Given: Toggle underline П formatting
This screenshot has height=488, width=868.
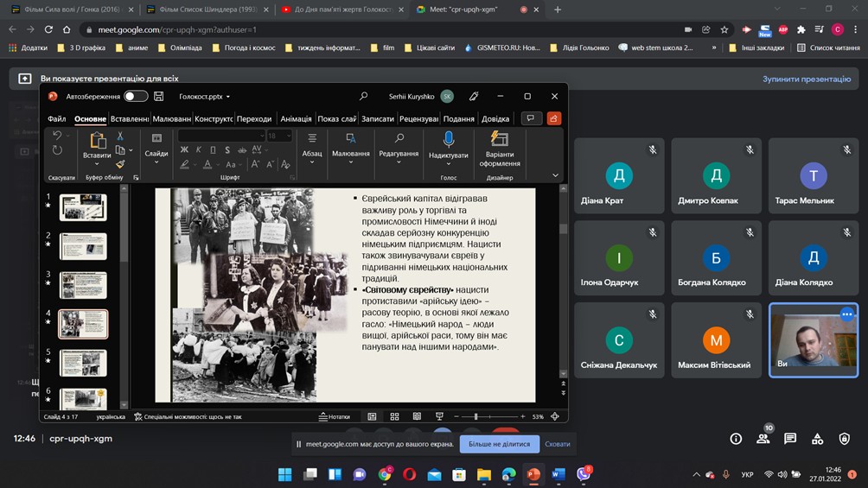Looking at the screenshot, I should (214, 150).
